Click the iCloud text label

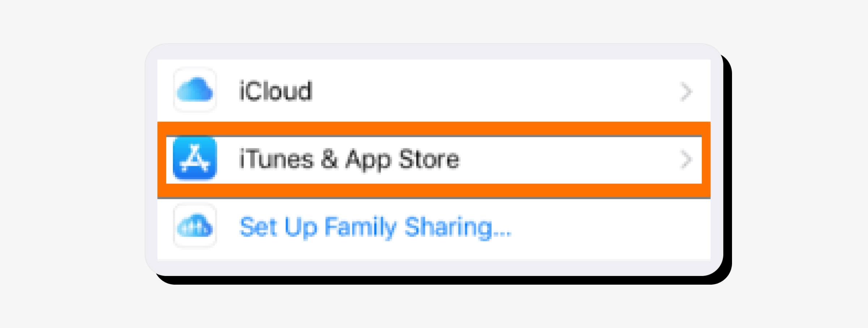275,90
